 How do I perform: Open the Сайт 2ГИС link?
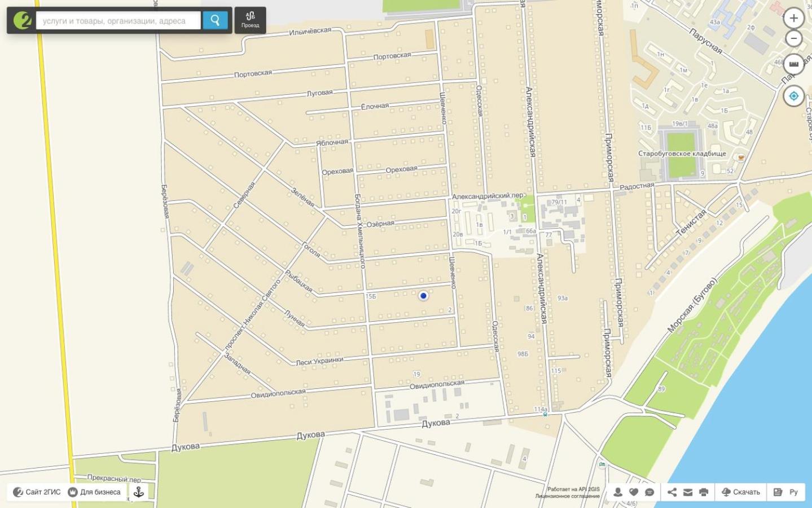(37, 492)
